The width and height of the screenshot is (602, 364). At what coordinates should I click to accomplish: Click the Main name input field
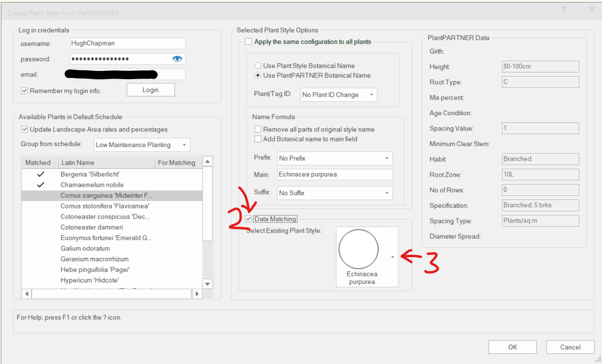point(335,174)
